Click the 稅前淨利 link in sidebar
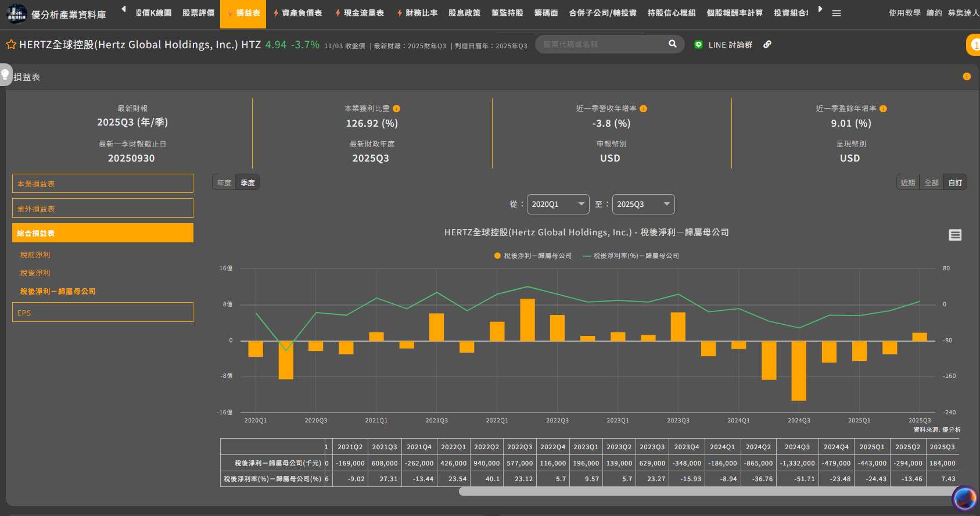980x516 pixels. [35, 255]
